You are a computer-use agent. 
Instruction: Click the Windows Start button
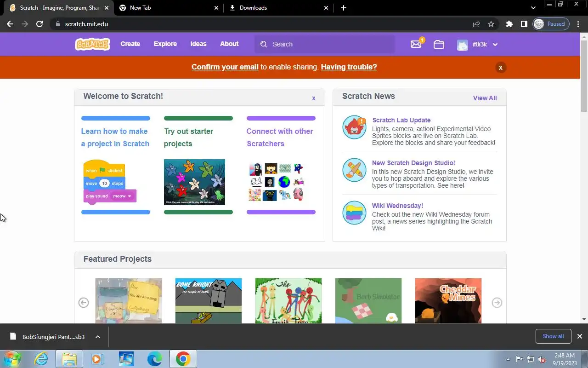[12, 359]
